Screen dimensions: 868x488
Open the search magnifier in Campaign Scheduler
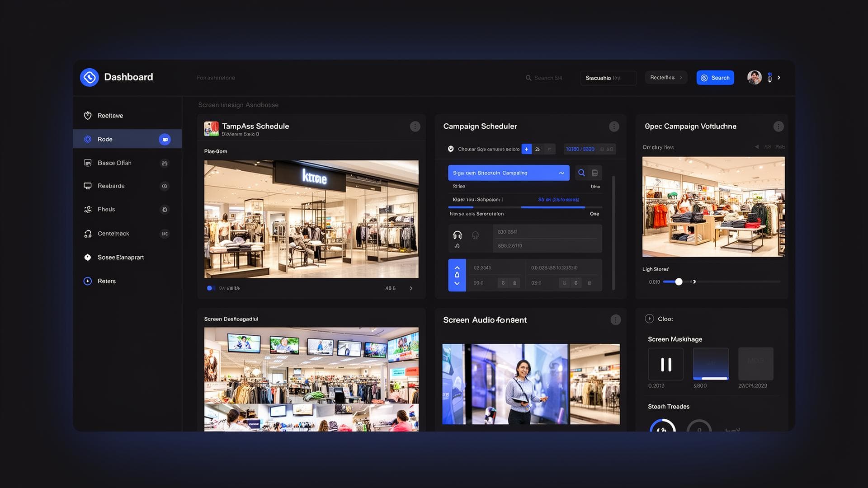coord(581,173)
